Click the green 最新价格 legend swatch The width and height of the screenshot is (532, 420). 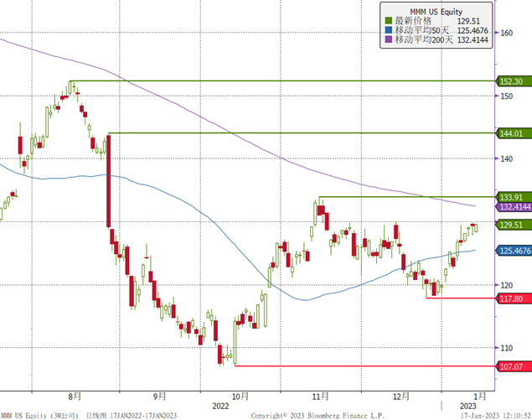(x=388, y=19)
